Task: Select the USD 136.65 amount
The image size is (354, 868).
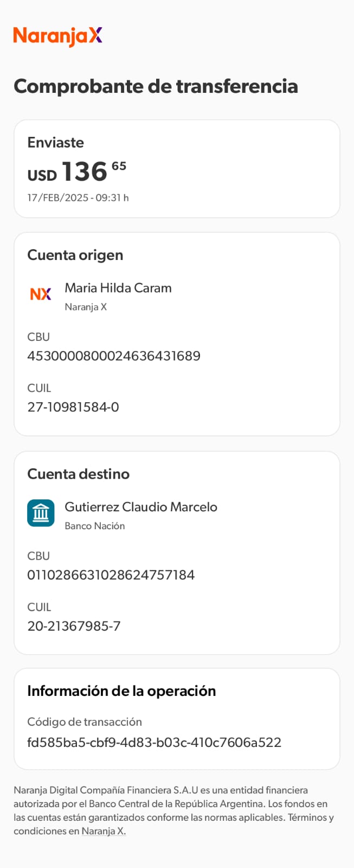Action: [x=77, y=172]
